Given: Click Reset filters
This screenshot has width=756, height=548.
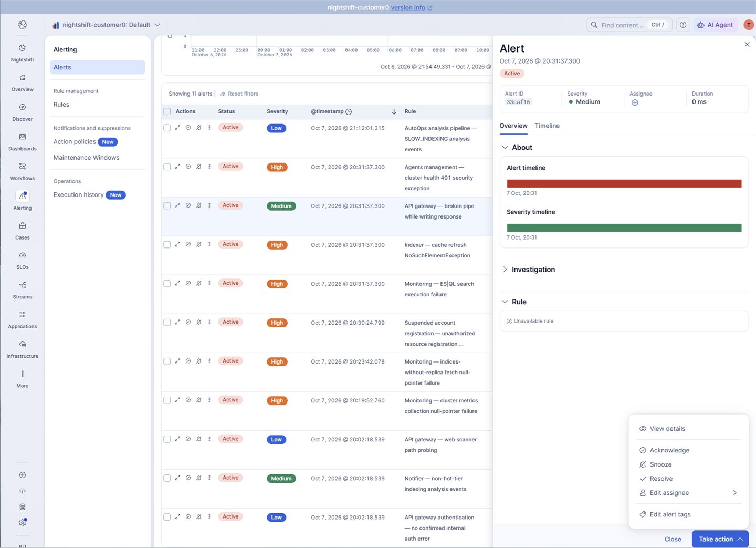Looking at the screenshot, I should 239,94.
